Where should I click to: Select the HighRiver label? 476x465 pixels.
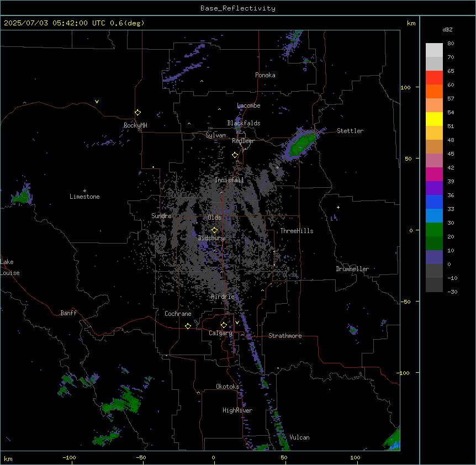[237, 410]
